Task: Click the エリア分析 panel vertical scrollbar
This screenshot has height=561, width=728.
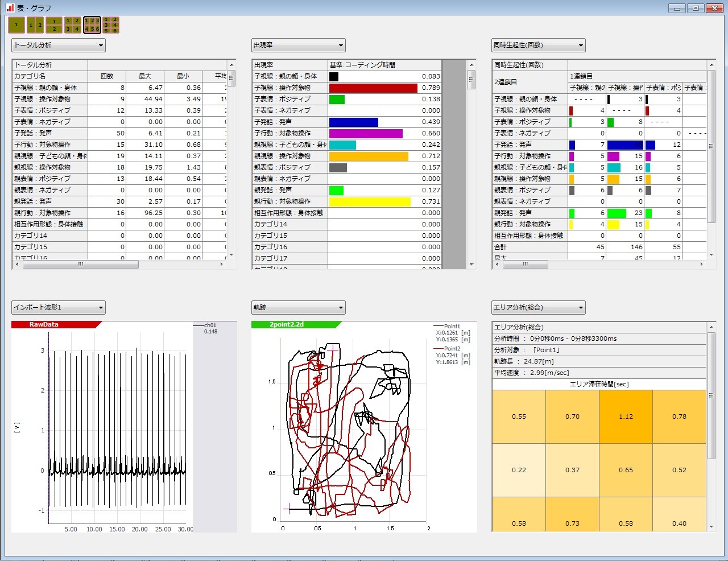Action: (x=711, y=427)
